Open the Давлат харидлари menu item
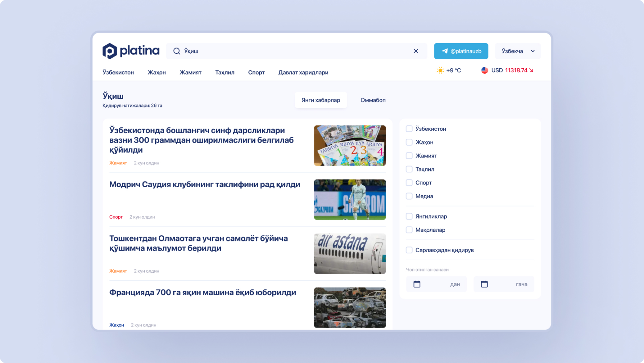 point(303,73)
